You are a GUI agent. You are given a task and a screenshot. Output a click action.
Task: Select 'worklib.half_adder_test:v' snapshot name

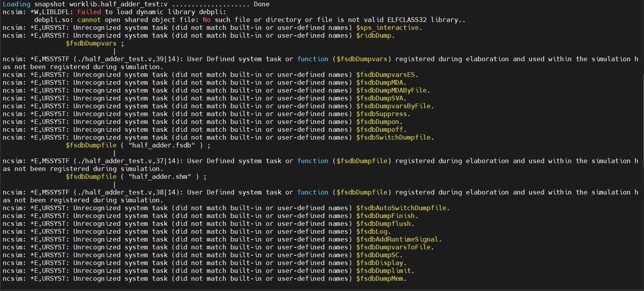pos(118,4)
